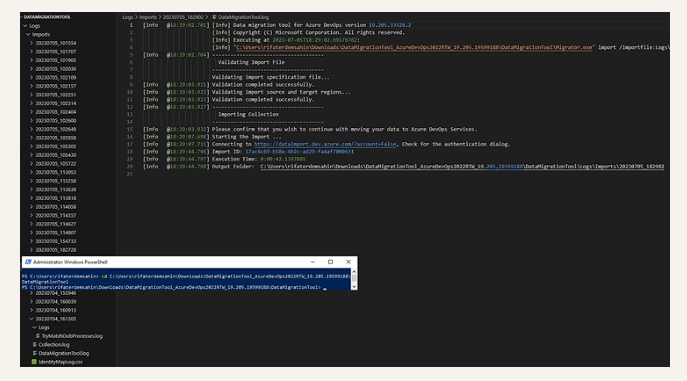This screenshot has width=687, height=381.
Task: Open the Output Folder path link on line 20
Action: (462, 166)
